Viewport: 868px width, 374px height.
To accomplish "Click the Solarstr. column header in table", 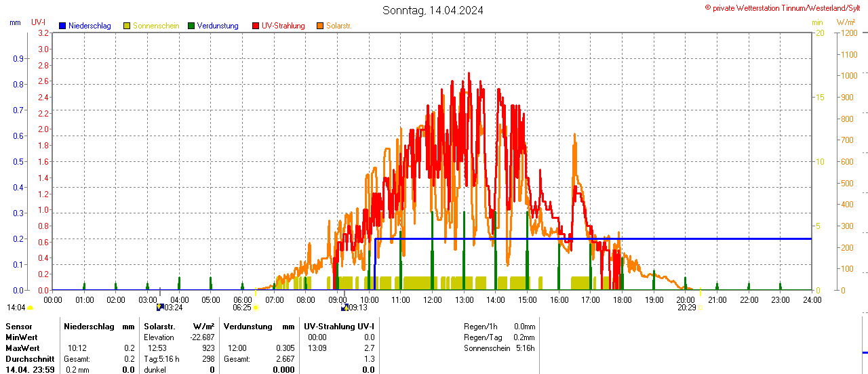I will click(159, 327).
